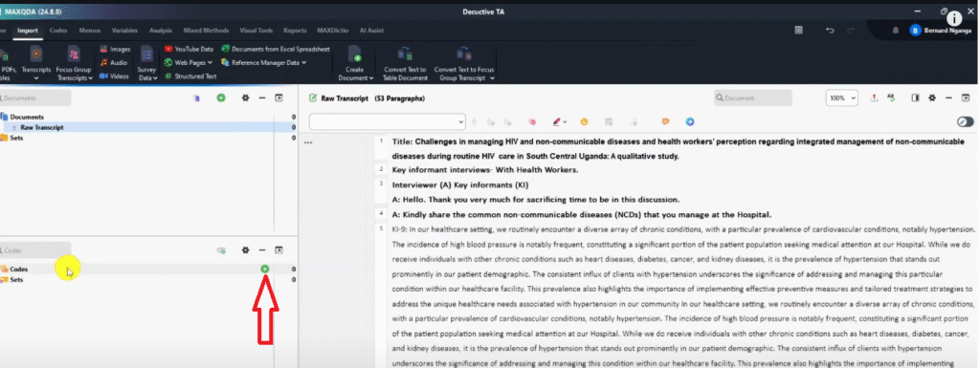This screenshot has height=368, width=980.
Task: Open the Memos ribbon tab
Action: tap(89, 31)
